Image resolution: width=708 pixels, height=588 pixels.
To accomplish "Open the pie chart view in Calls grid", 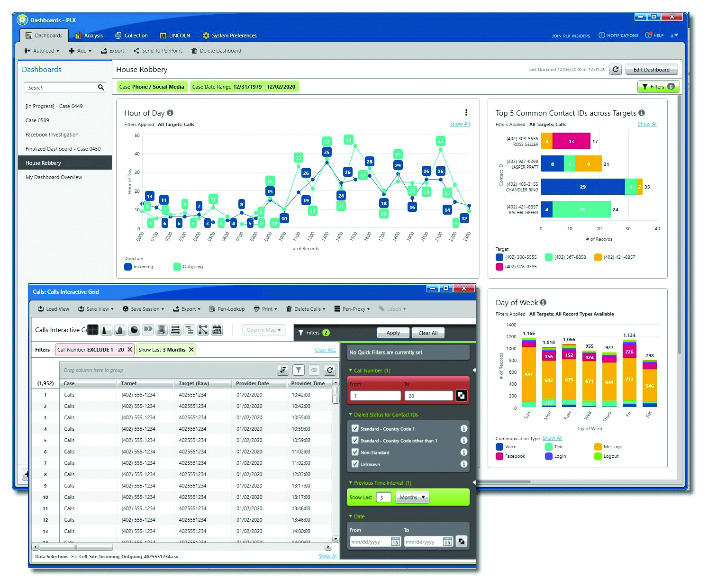I will point(134,330).
